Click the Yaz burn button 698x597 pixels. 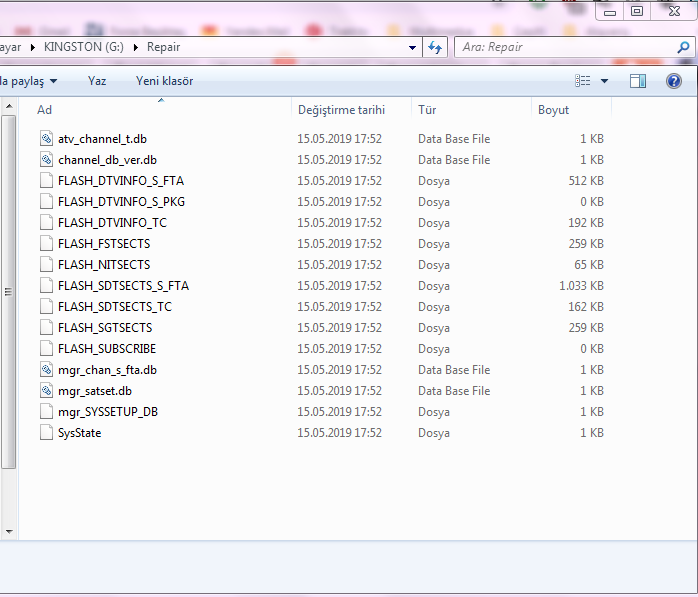click(97, 81)
